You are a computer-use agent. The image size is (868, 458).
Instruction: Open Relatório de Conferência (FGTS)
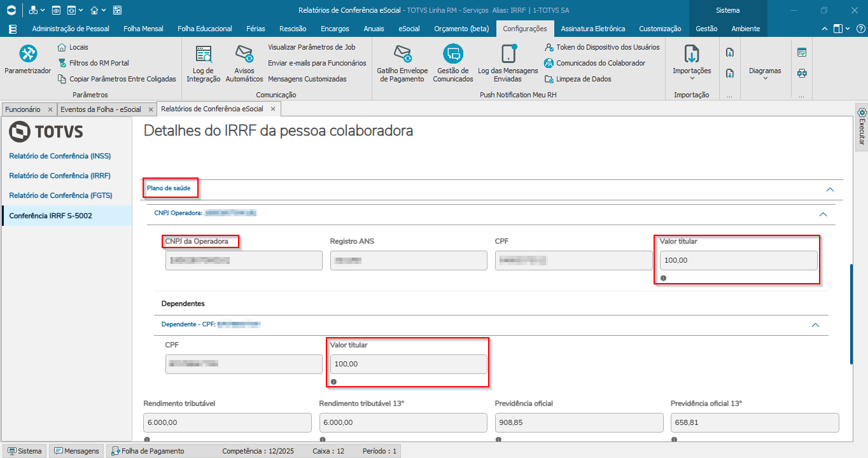[x=60, y=195]
